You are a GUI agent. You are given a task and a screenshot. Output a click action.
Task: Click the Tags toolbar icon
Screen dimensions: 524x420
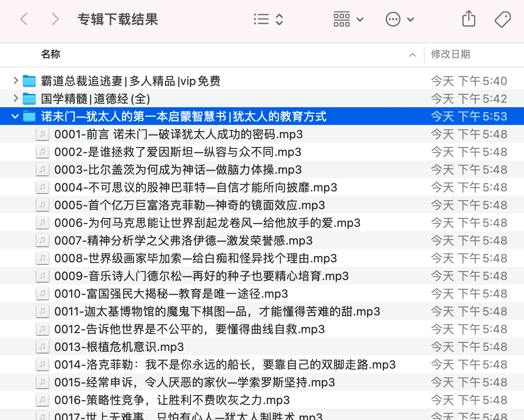click(x=503, y=19)
